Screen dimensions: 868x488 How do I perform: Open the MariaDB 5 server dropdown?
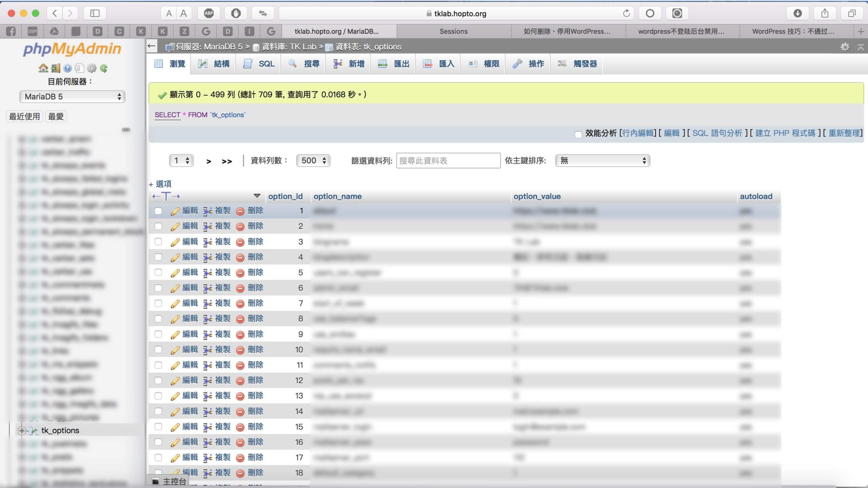coord(72,97)
